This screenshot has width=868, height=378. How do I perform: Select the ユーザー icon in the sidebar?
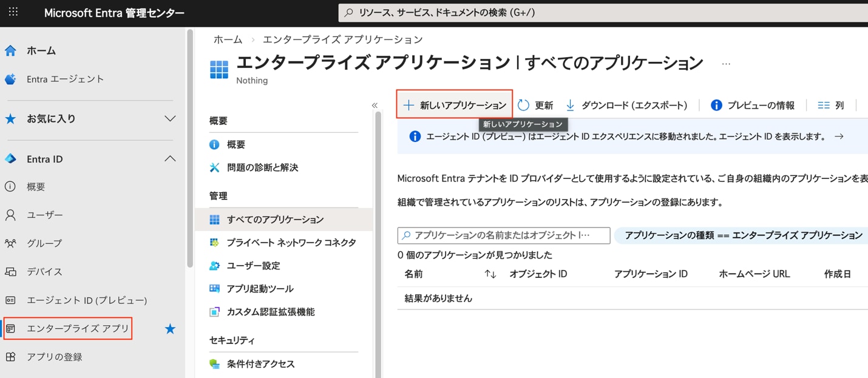[x=9, y=215]
